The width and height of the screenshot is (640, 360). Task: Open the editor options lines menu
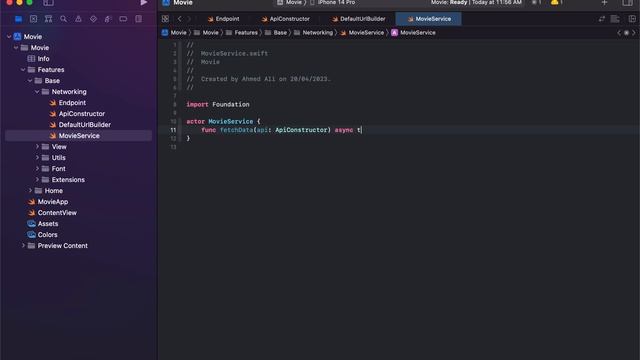pos(615,19)
